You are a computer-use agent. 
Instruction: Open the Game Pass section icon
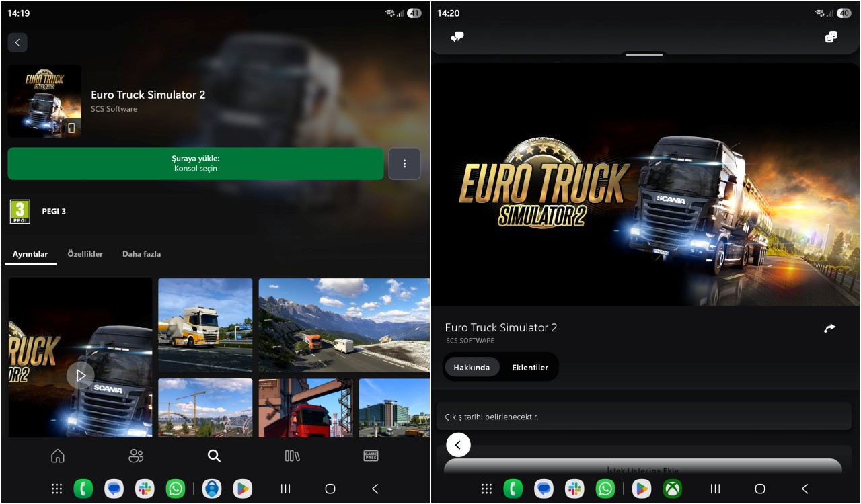coord(369,456)
